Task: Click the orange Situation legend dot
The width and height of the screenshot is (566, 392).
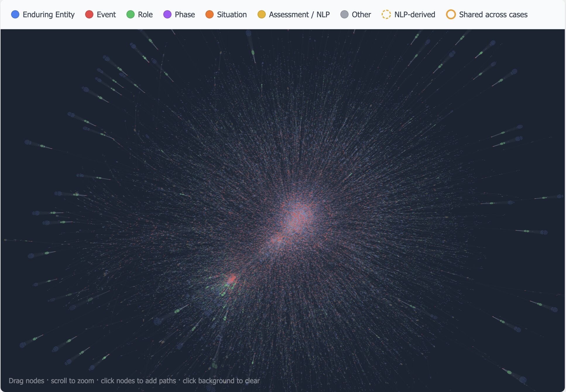Action: coord(210,14)
